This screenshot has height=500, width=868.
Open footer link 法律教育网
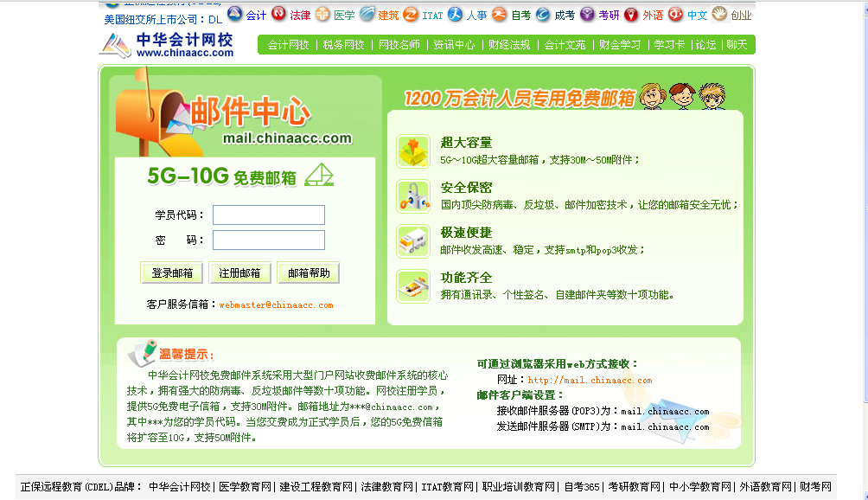coord(387,487)
